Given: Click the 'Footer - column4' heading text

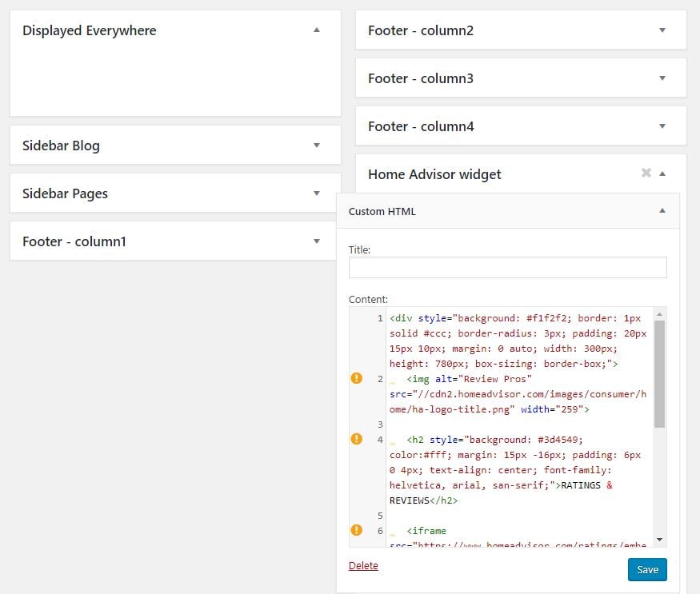Looking at the screenshot, I should (421, 126).
